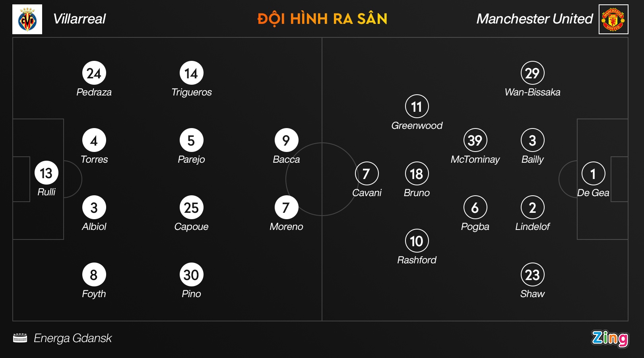
Task: Select Wan-Bissaka's number 29 circle
Action: click(532, 73)
